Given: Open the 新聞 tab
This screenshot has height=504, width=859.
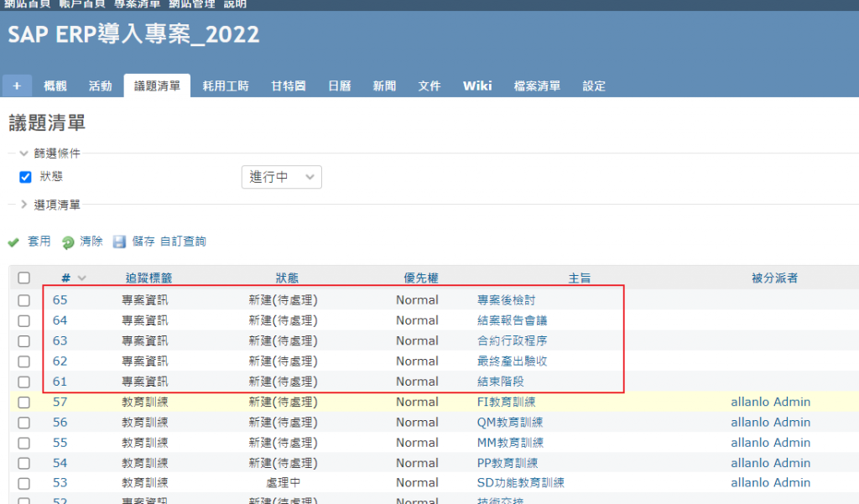Looking at the screenshot, I should [384, 86].
